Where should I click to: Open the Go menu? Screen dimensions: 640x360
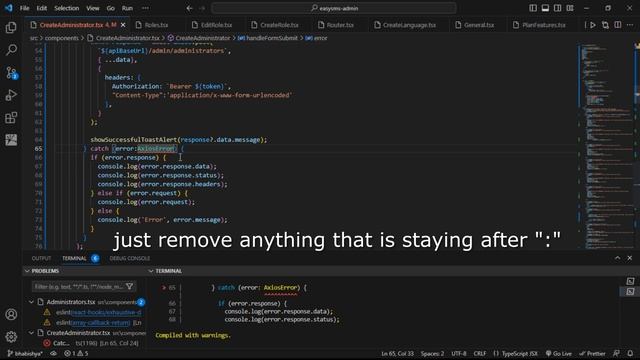coord(111,8)
